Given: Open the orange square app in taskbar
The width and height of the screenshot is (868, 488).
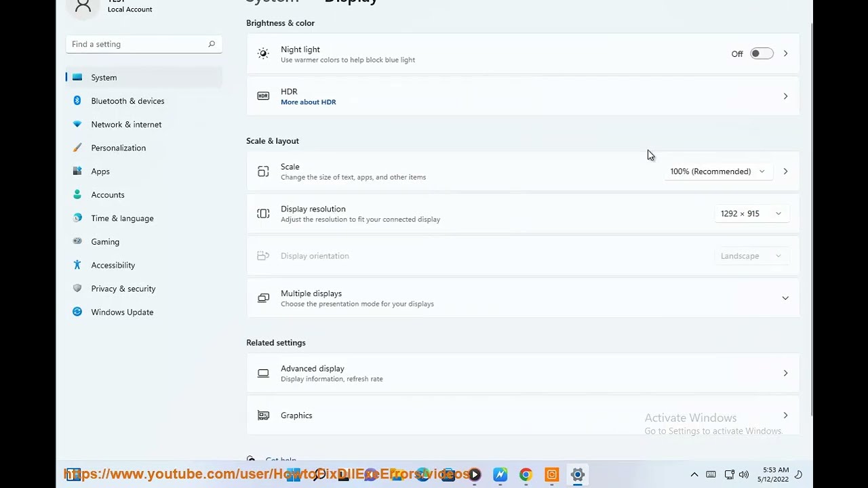Looking at the screenshot, I should tap(551, 475).
